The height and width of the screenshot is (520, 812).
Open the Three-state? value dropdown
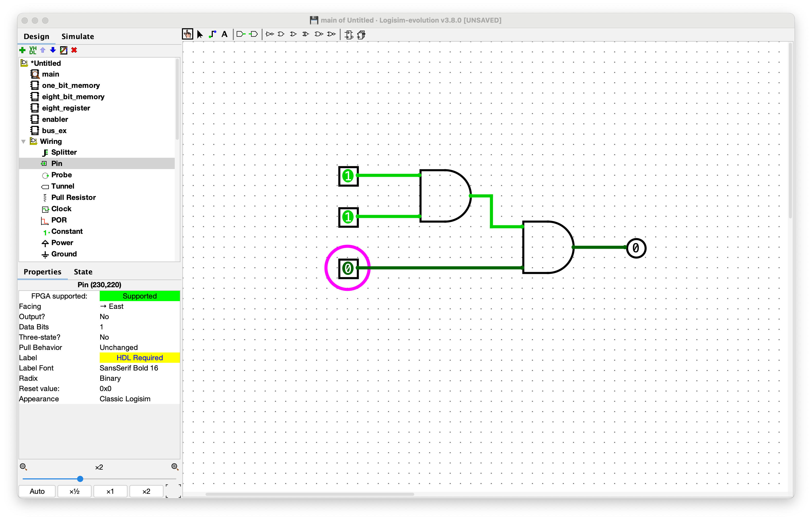(x=140, y=337)
